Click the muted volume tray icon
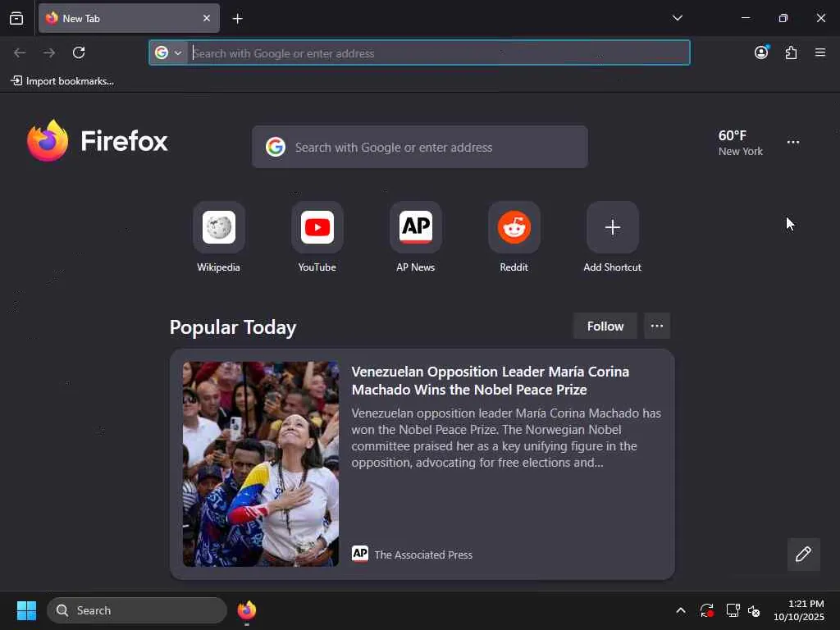This screenshot has width=840, height=630. (x=754, y=610)
